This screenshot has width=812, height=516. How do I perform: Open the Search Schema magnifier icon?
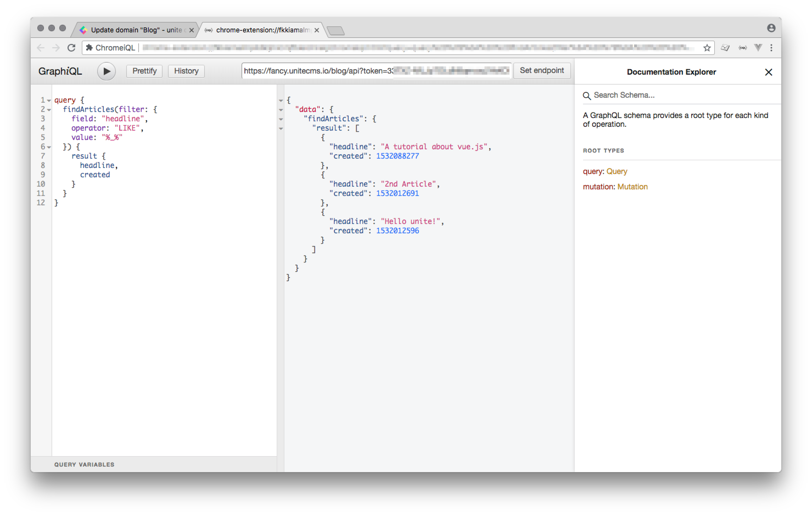click(x=587, y=96)
